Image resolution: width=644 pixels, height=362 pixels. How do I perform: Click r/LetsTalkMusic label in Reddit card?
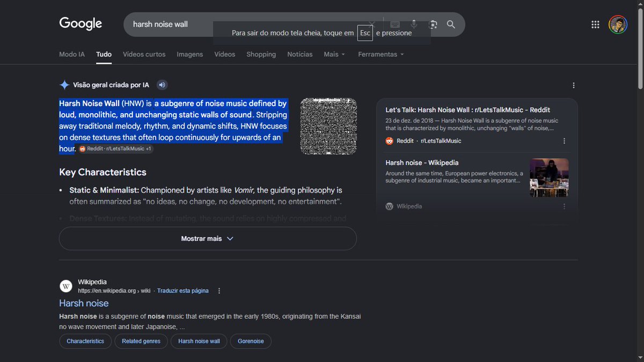(x=441, y=141)
